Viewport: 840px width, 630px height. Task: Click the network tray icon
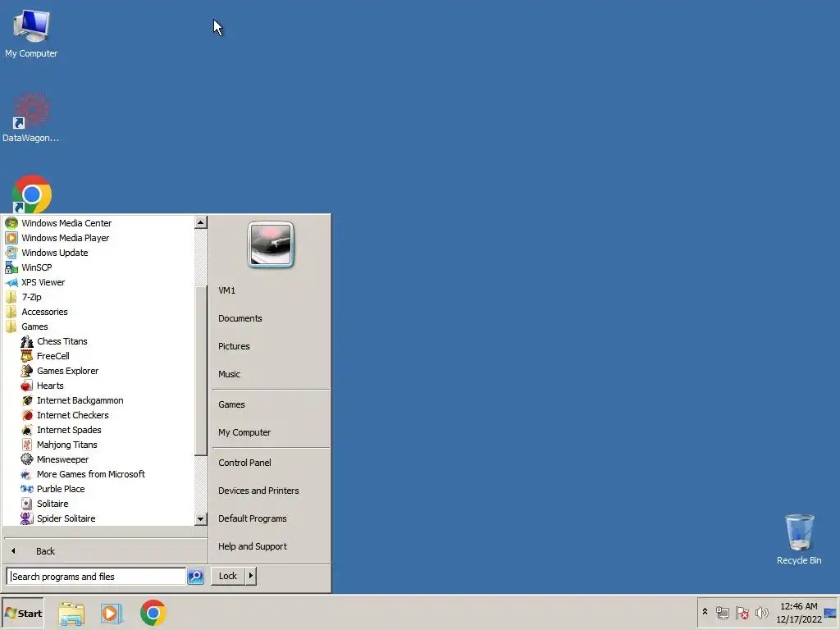click(723, 612)
